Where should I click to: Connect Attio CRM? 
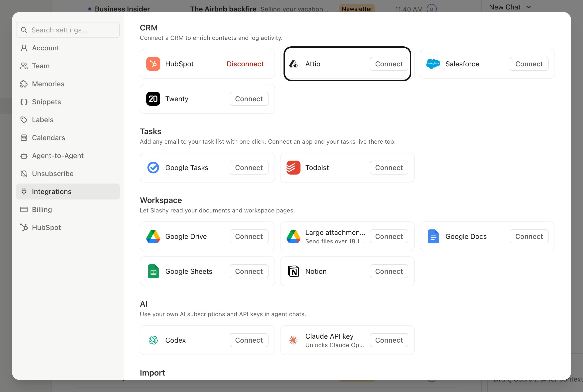click(389, 64)
